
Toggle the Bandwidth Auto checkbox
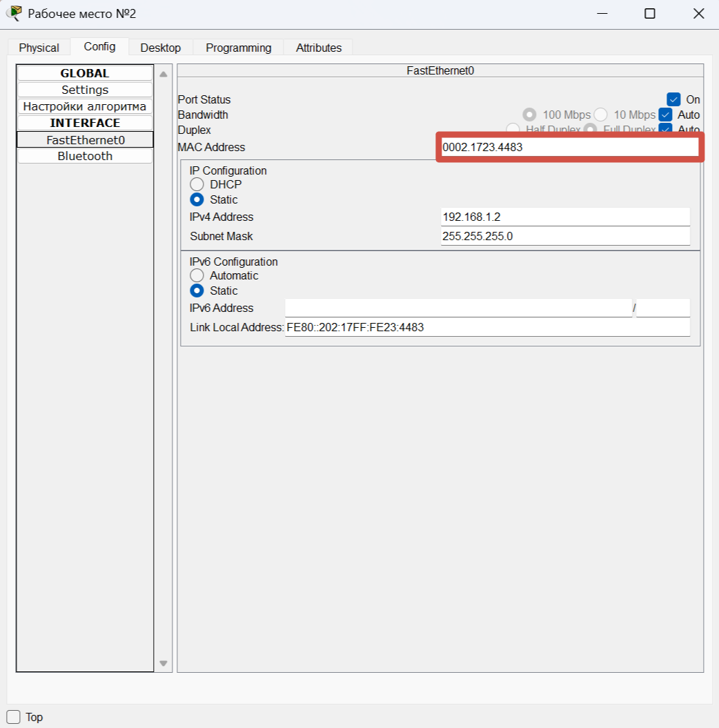[x=665, y=115]
